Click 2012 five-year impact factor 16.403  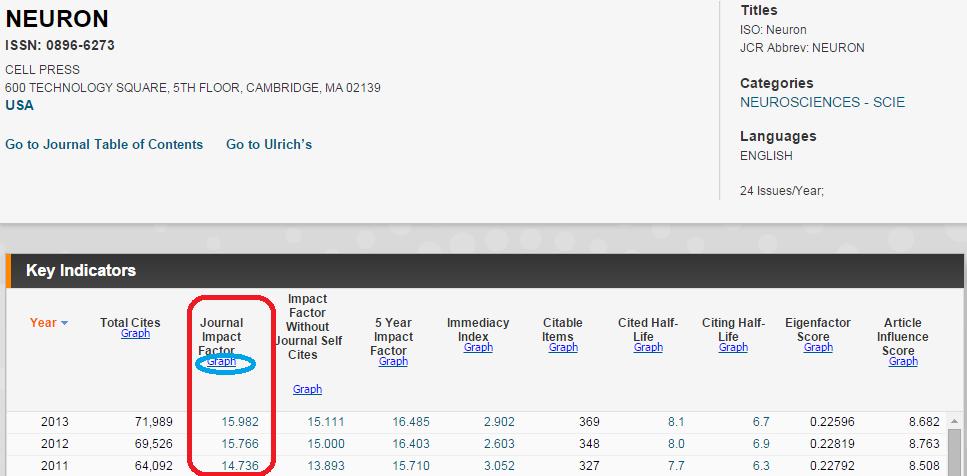[x=411, y=444]
